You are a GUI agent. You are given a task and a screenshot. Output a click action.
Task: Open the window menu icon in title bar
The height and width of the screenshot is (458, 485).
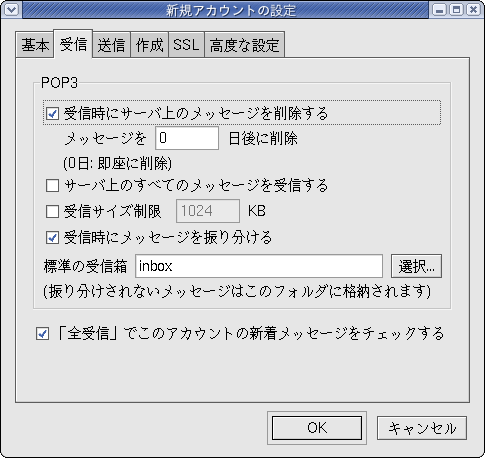click(12, 10)
